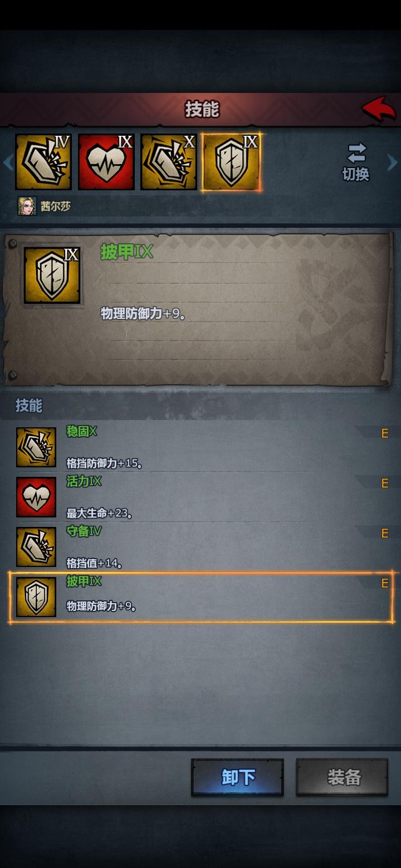Screen dimensions: 401x868
Task: Select 披甲IX skill in the list
Action: pos(202,597)
